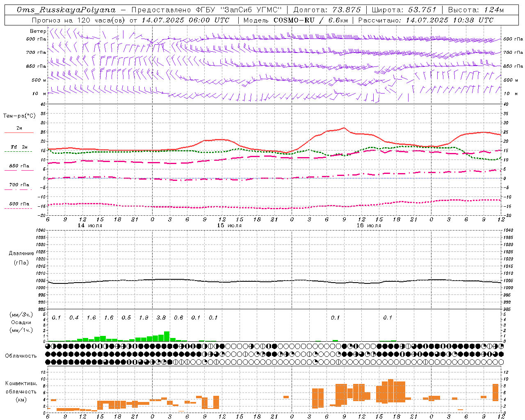Click the Конвективн. convective cloud label
The height and width of the screenshot is (420, 525).
pyautogui.click(x=21, y=383)
